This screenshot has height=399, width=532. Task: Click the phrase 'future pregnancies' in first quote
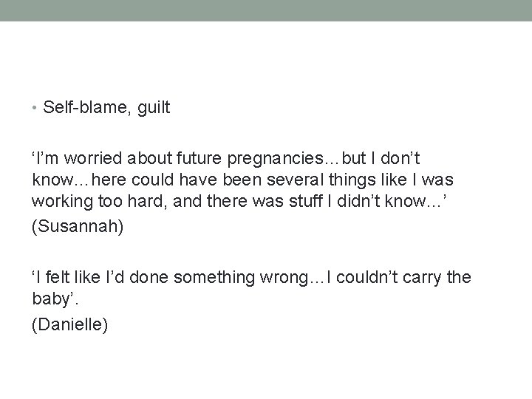pos(250,159)
